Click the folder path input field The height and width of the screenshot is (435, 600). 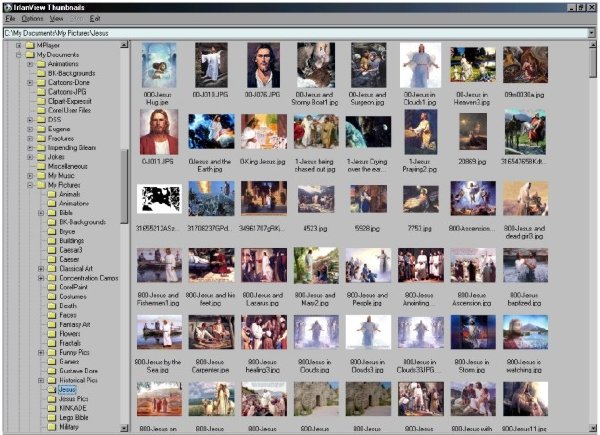pos(295,33)
